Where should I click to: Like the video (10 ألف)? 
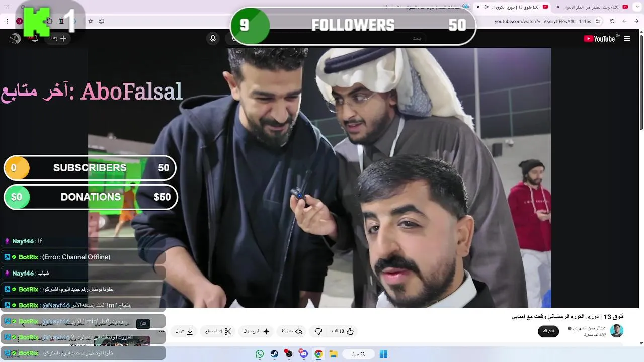(x=343, y=331)
